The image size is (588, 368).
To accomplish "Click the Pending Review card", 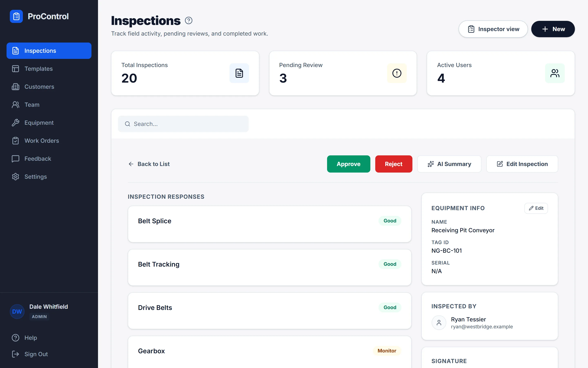I will click(x=343, y=73).
